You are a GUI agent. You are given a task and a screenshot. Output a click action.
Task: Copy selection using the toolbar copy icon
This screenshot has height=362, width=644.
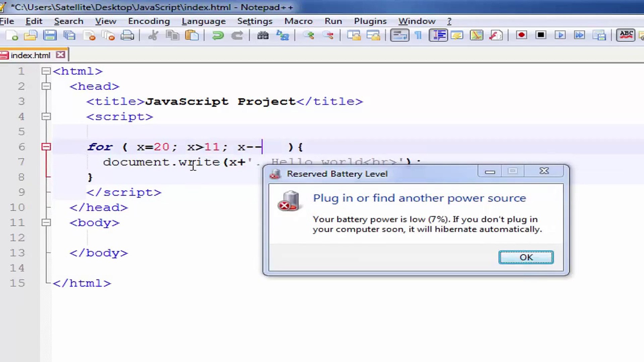click(172, 35)
